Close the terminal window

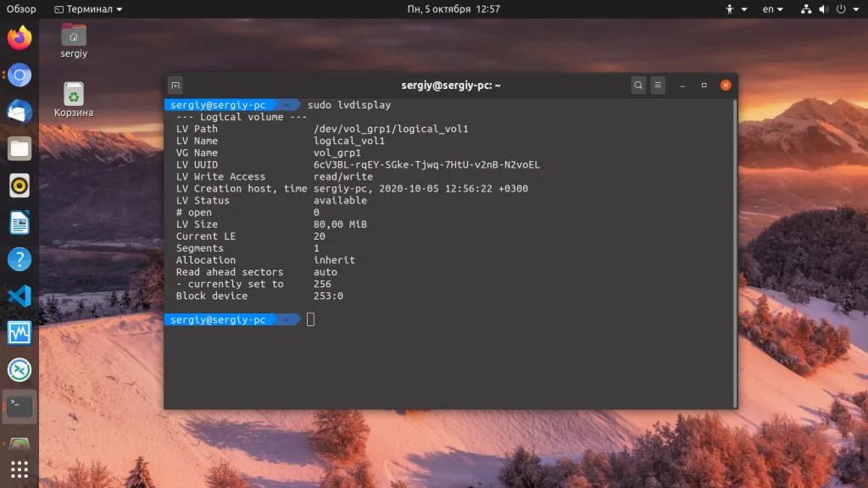[x=726, y=86]
